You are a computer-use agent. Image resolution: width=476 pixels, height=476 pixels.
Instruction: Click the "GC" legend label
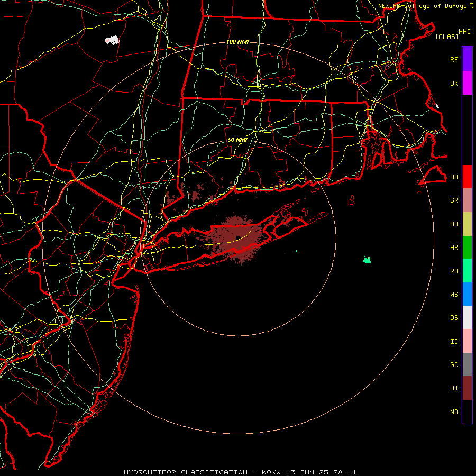point(454,365)
